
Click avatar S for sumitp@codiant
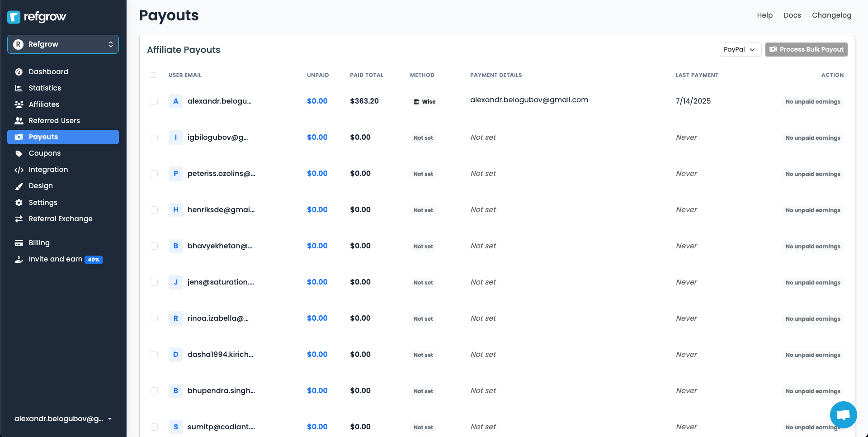tap(176, 427)
